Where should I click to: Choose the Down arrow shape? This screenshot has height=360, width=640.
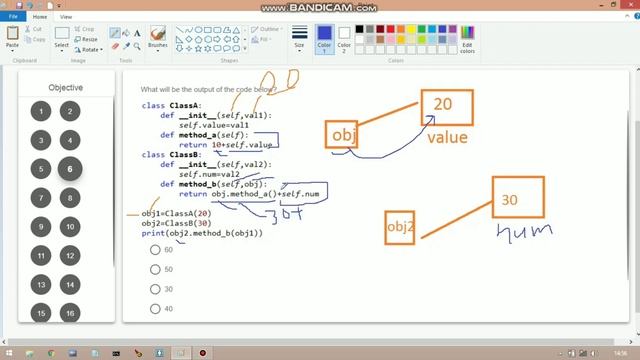click(x=179, y=49)
